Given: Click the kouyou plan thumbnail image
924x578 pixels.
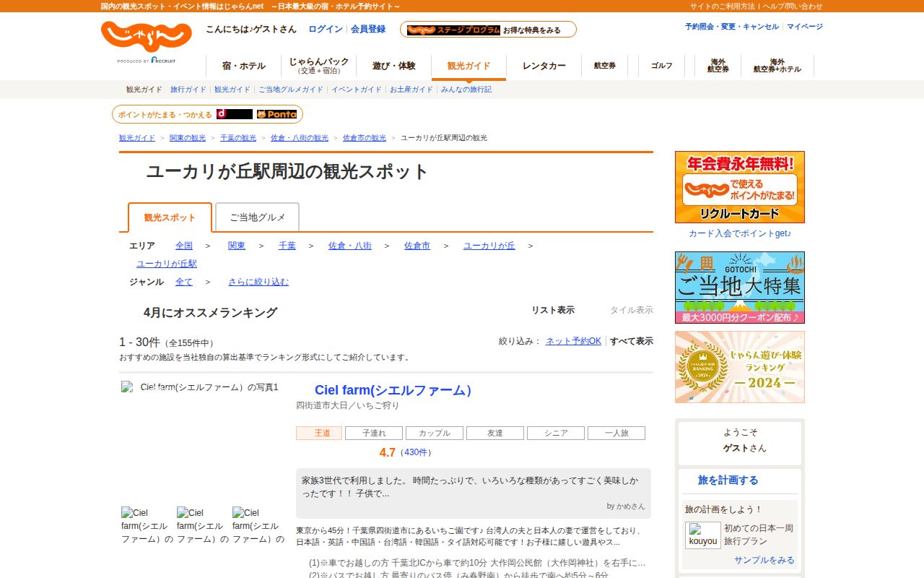Looking at the screenshot, I should click(x=702, y=535).
